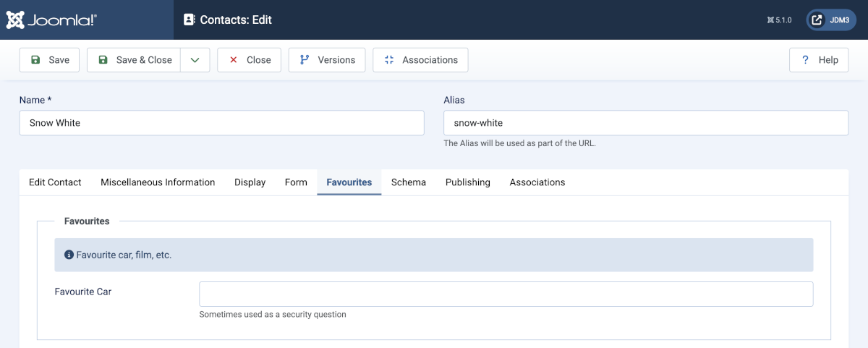Open the Help question mark button
Viewport: 868px width, 348px height.
[819, 60]
